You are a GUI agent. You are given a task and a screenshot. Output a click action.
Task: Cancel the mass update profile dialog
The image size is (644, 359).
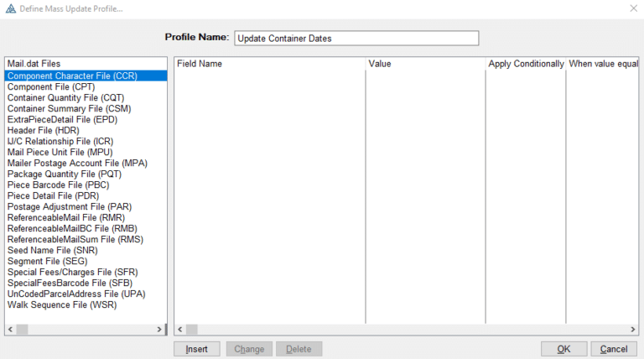(613, 349)
